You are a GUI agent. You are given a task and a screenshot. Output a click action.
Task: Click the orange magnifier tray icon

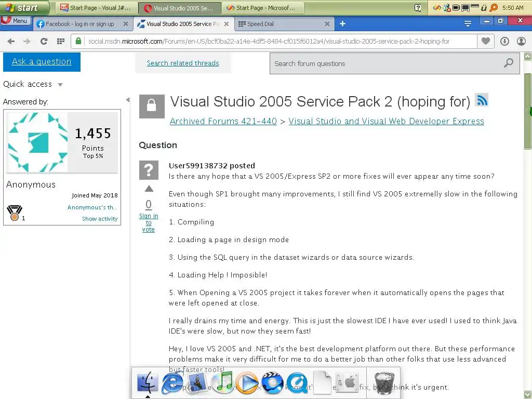click(x=494, y=7)
